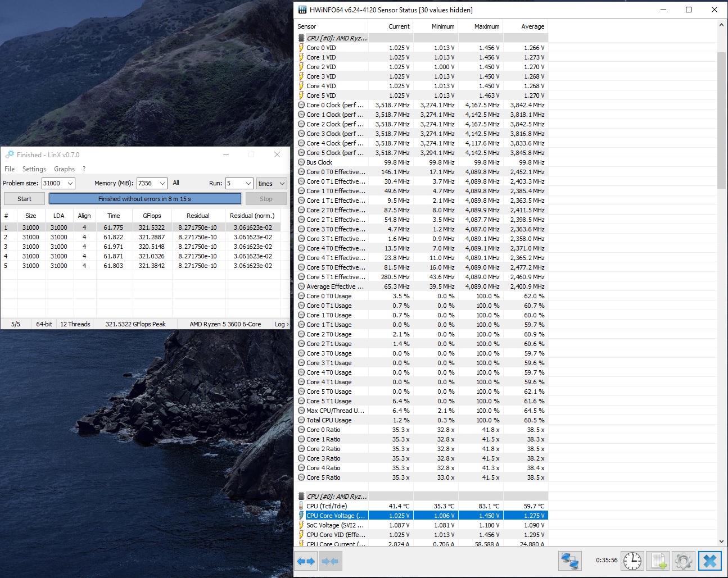728x578 pixels.
Task: Click the logging start sheet icon
Action: coord(658,561)
